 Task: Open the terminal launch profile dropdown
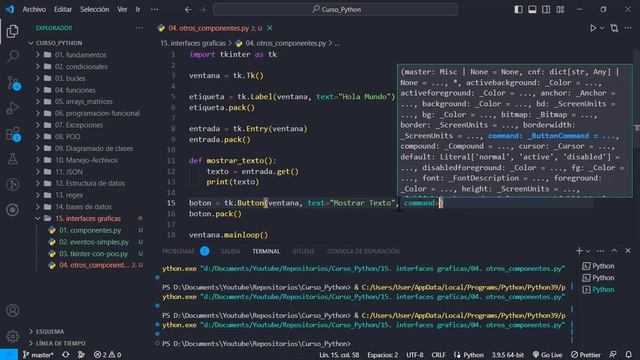tap(588, 251)
